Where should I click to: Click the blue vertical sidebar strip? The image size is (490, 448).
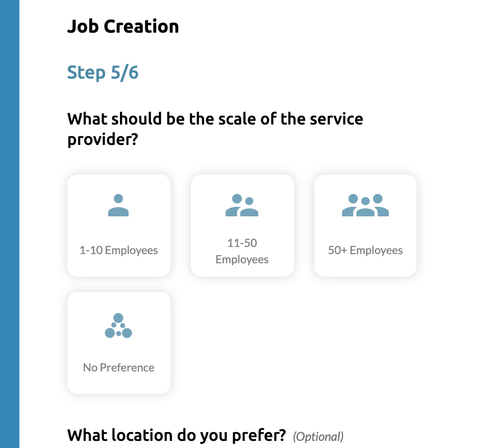coord(10,224)
